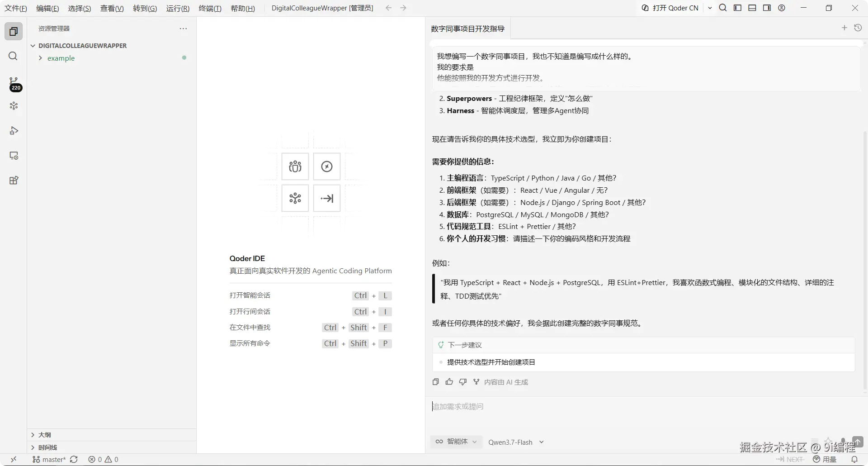The width and height of the screenshot is (868, 466).
Task: Toggle the secondary sidebar layout icon
Action: pyautogui.click(x=767, y=8)
